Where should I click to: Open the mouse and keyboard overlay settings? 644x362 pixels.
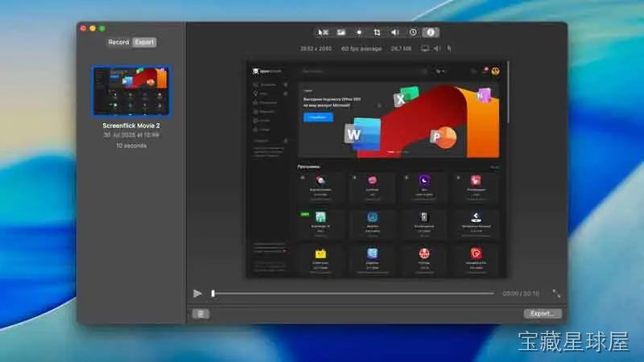click(x=324, y=32)
